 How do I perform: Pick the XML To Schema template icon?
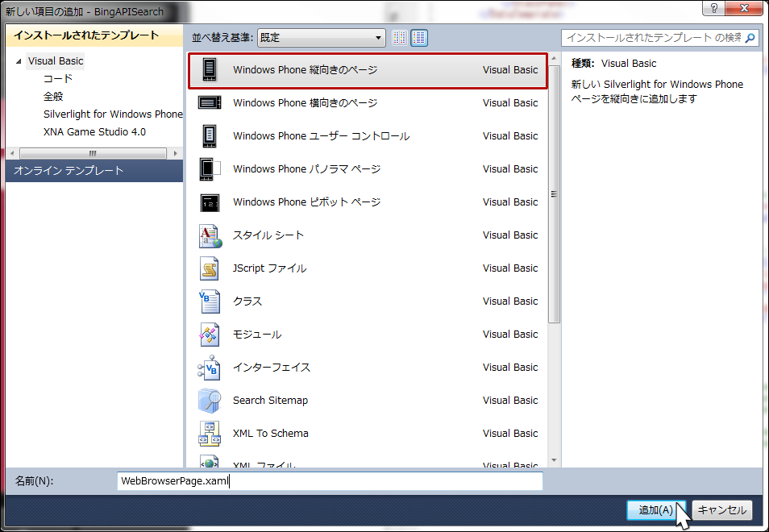(x=210, y=434)
